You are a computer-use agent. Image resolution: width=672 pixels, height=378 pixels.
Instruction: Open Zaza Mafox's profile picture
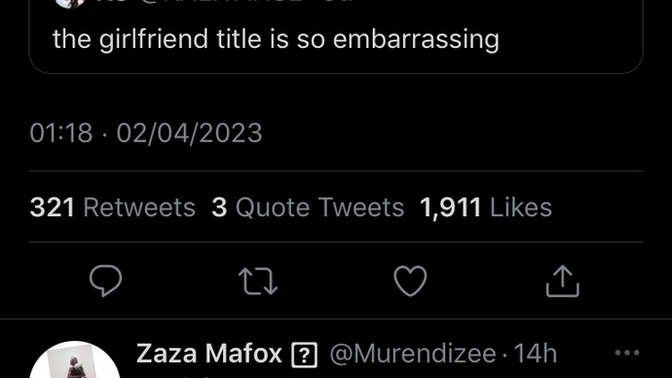tap(75, 360)
